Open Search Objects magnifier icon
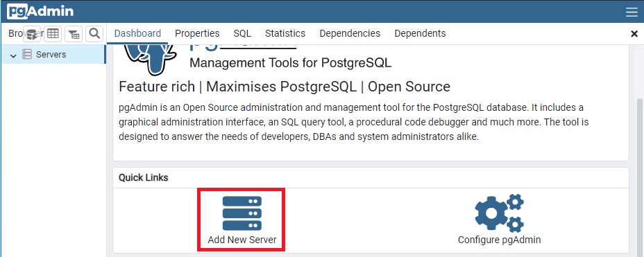644x257 pixels. tap(94, 33)
